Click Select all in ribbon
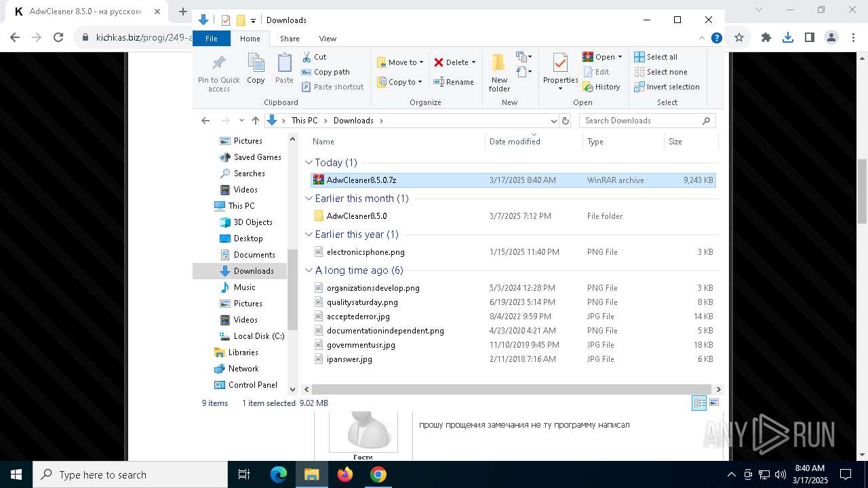The height and width of the screenshot is (488, 868). point(656,57)
